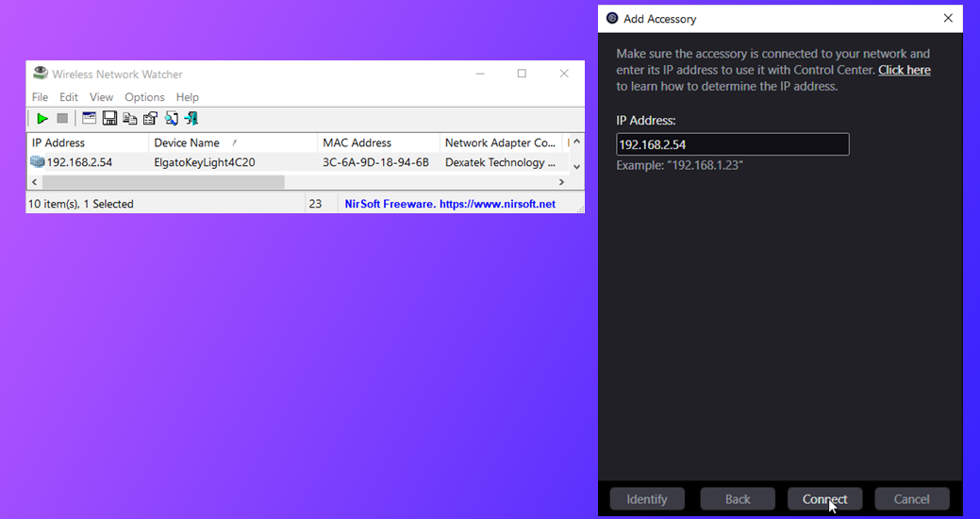Sort by the IP Address column header
Screen dimensions: 980x519
(88, 142)
